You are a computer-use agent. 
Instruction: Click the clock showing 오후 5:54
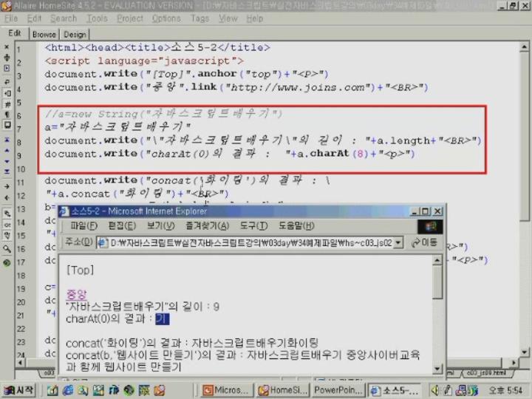(x=505, y=391)
